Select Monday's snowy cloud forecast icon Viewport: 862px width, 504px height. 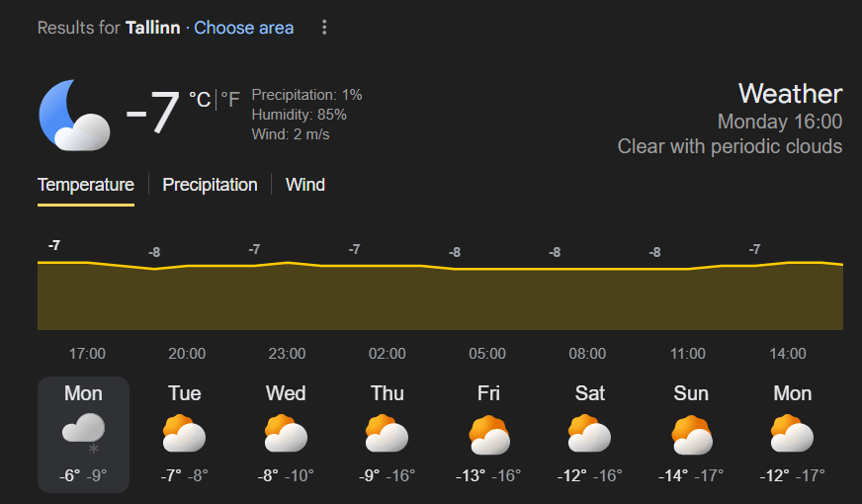83,434
